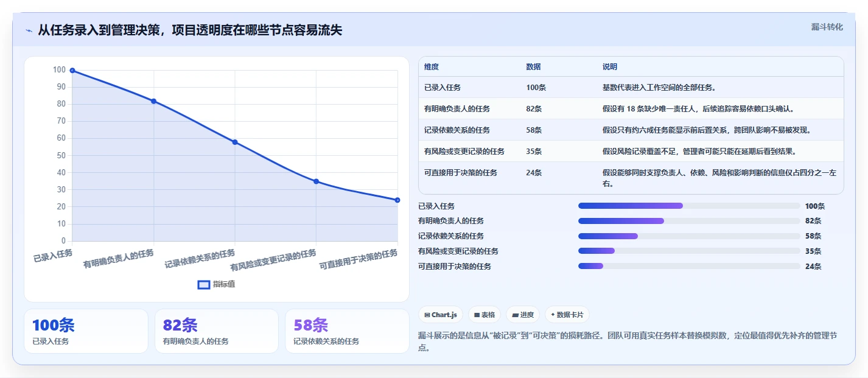Viewport: 868px width, 378px height.
Task: Click the 可直接用于决策的任务 progress bar
Action: 689,266
